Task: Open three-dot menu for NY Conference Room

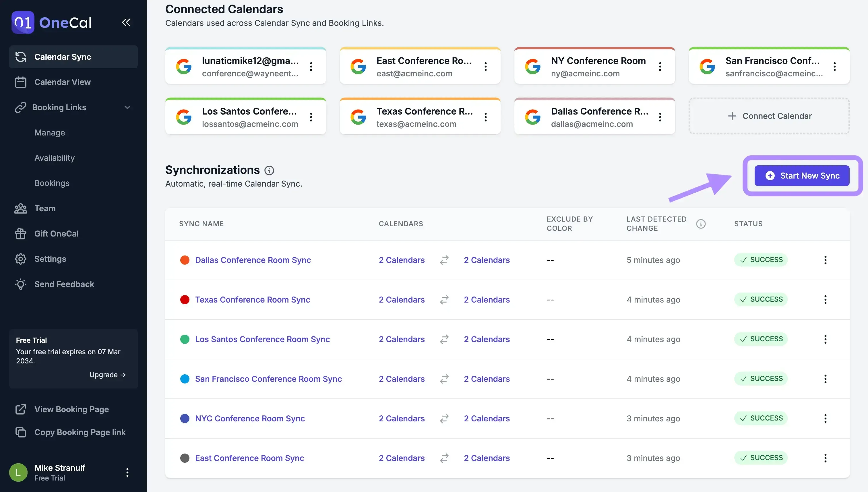Action: tap(660, 67)
